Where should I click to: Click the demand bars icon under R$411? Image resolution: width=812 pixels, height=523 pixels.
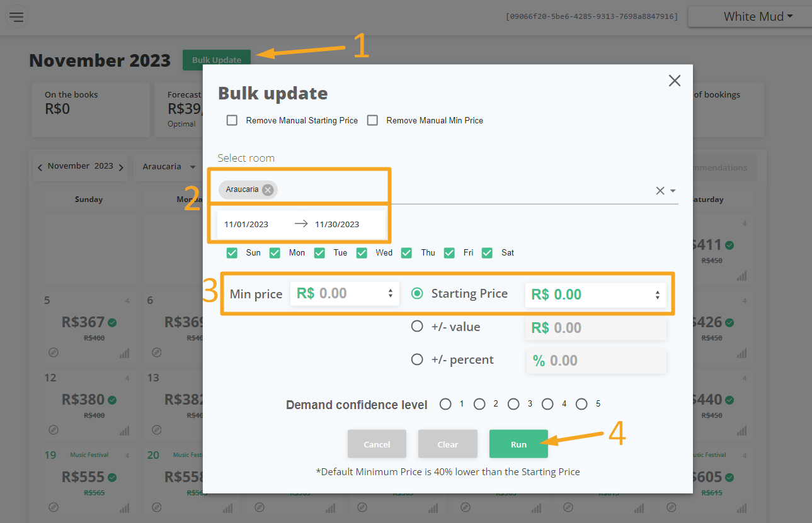(741, 276)
